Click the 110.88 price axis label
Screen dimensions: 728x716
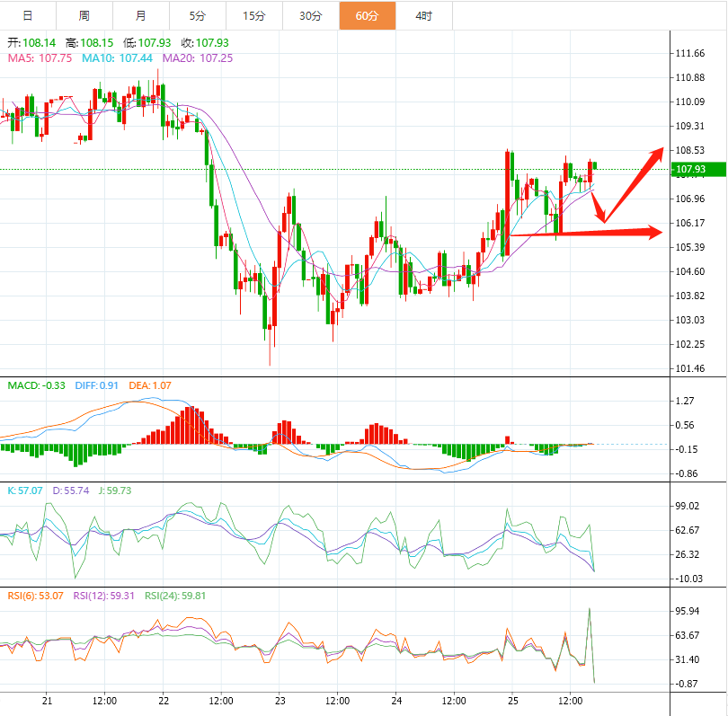tap(690, 77)
